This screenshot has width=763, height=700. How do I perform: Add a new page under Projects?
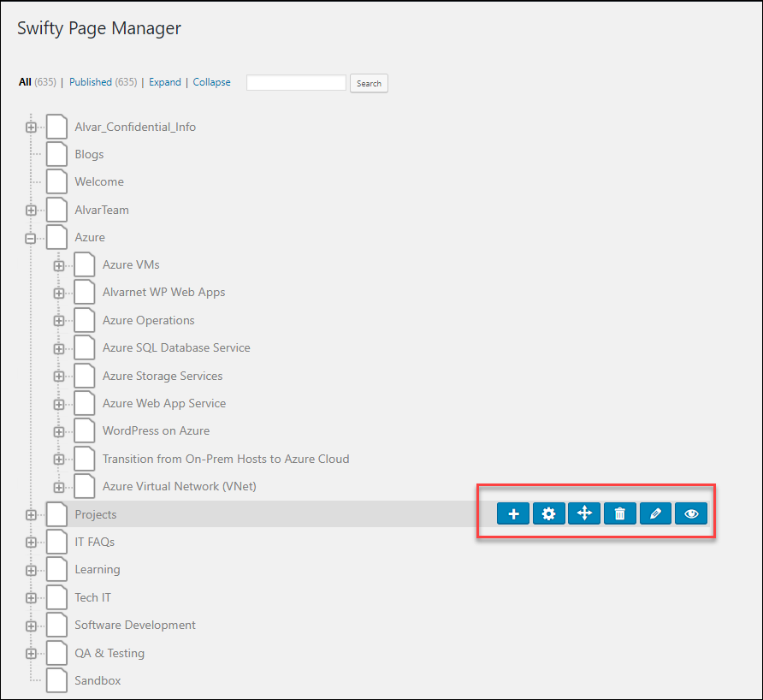click(x=513, y=513)
